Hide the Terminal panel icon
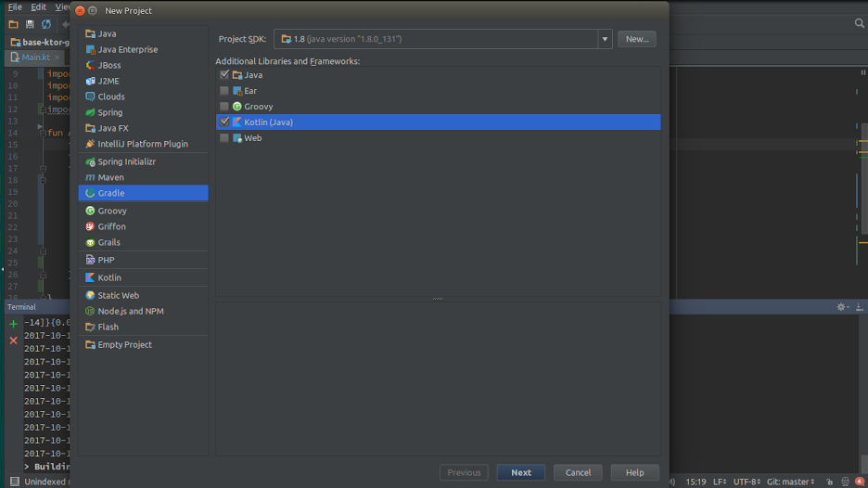868x488 pixels. (859, 307)
